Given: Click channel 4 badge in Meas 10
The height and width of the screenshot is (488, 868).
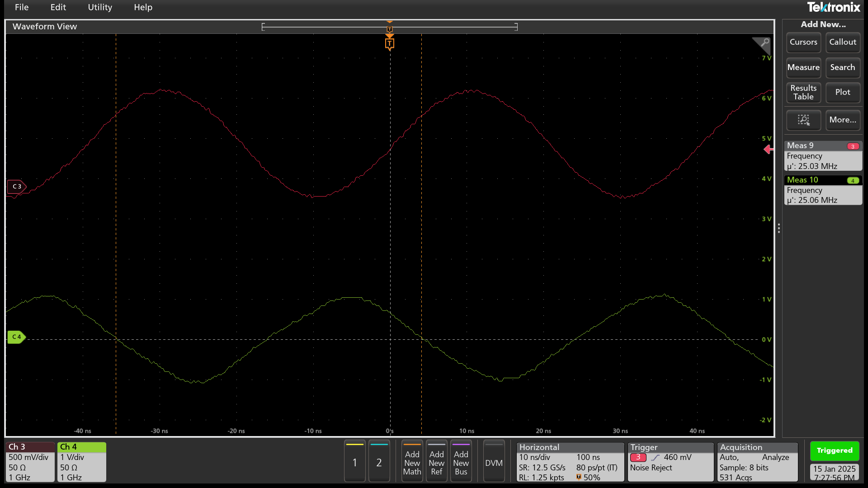Looking at the screenshot, I should click(853, 180).
